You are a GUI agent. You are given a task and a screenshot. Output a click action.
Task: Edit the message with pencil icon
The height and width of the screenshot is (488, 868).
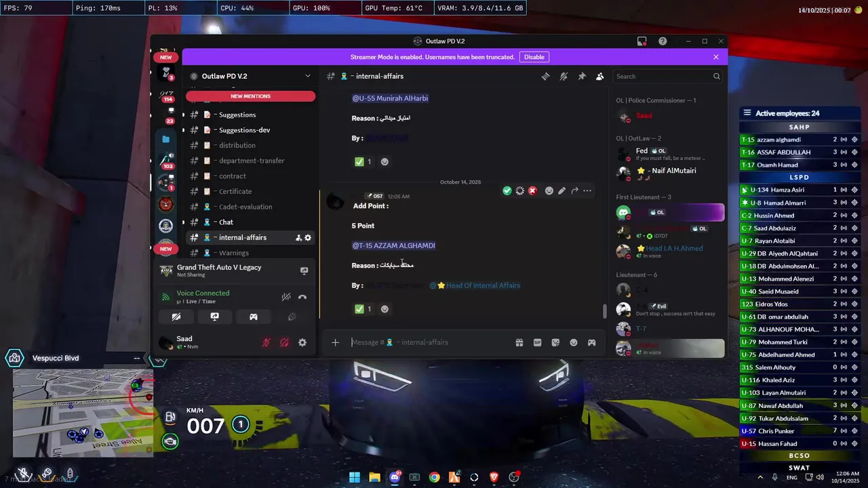tap(561, 191)
